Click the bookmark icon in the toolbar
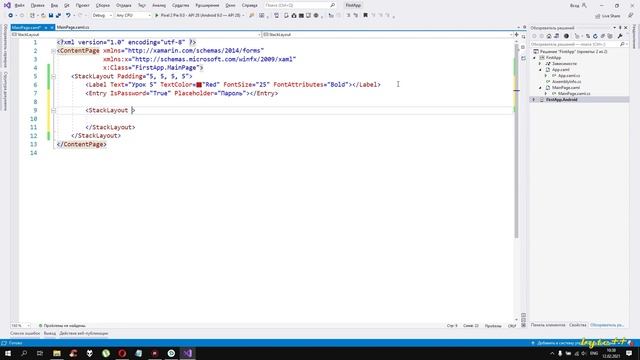This screenshot has height=360, width=640. click(x=365, y=15)
